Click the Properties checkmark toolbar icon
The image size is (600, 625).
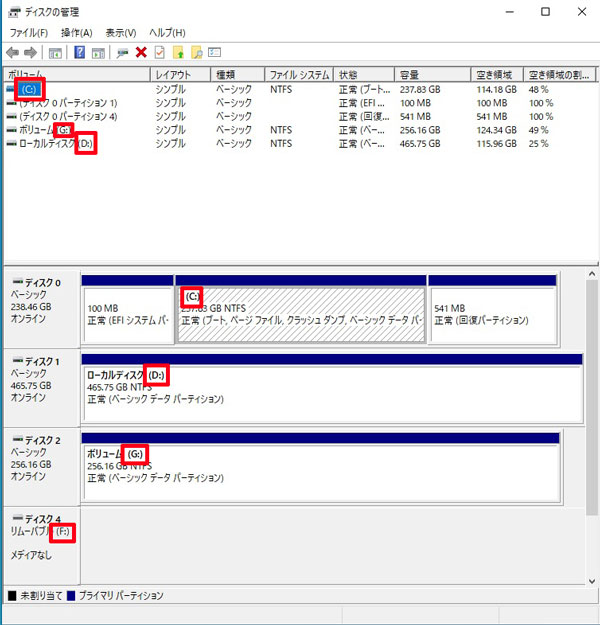159,52
